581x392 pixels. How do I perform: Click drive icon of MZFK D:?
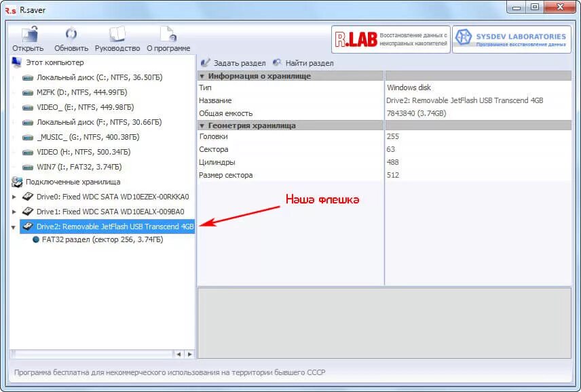pyautogui.click(x=28, y=92)
